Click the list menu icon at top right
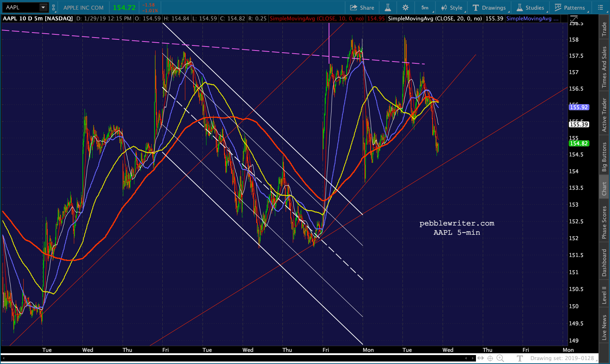 point(600,8)
